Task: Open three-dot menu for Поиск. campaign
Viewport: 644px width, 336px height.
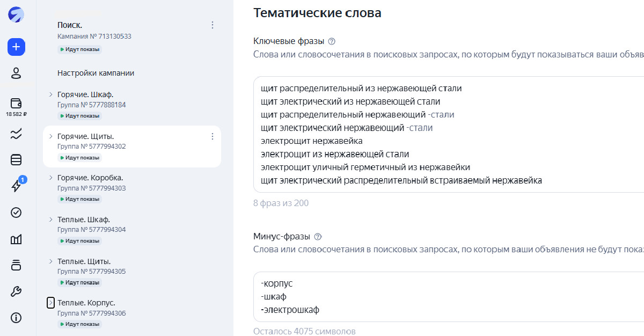Action: point(213,25)
